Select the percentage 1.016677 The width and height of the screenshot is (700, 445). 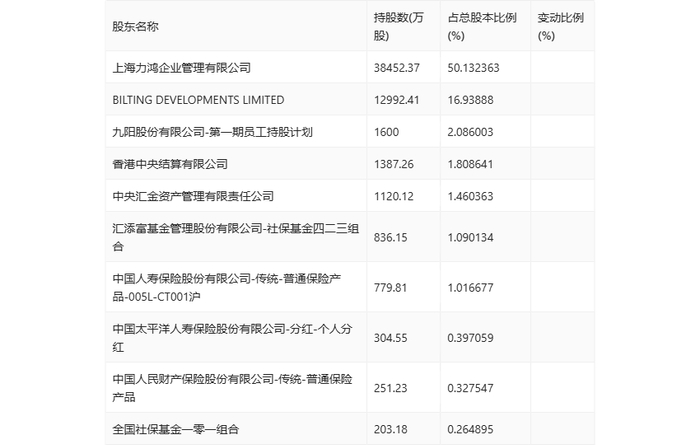click(x=471, y=288)
